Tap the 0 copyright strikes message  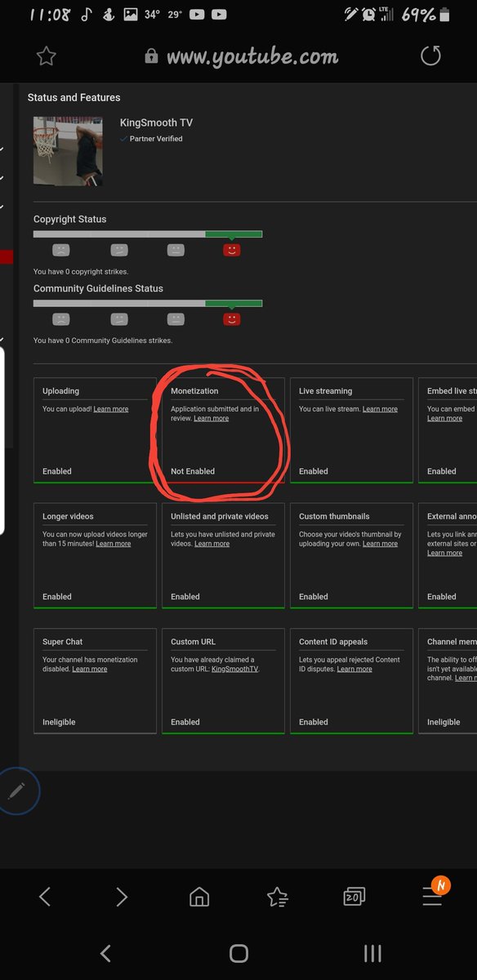tap(81, 271)
